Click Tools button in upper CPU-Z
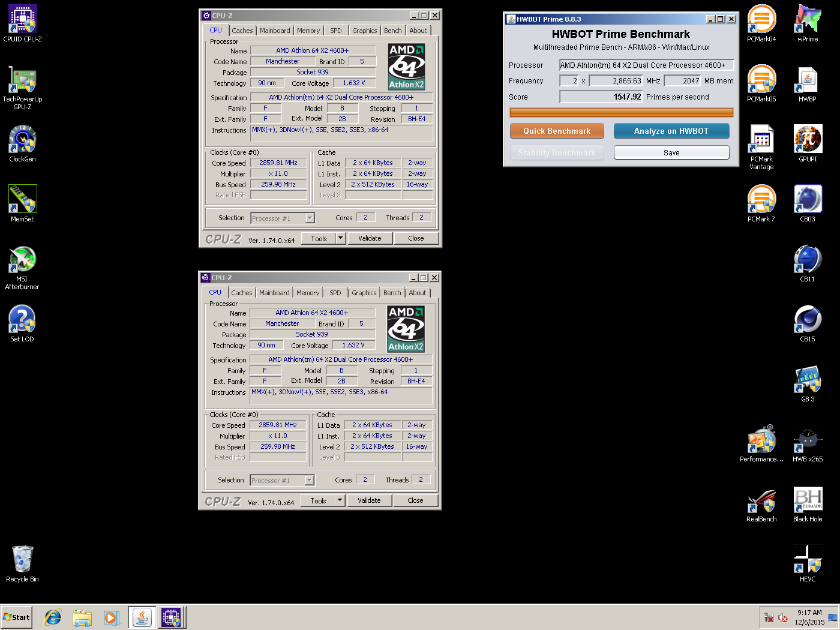Viewport: 840px width, 630px height. pos(319,238)
